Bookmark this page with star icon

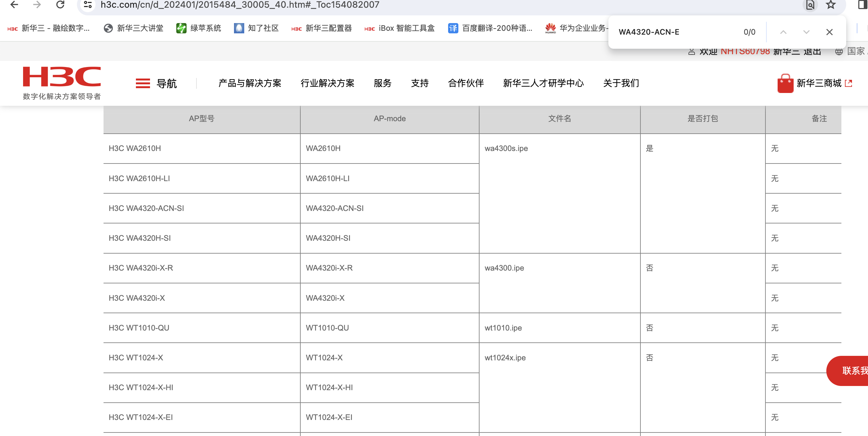pos(830,5)
